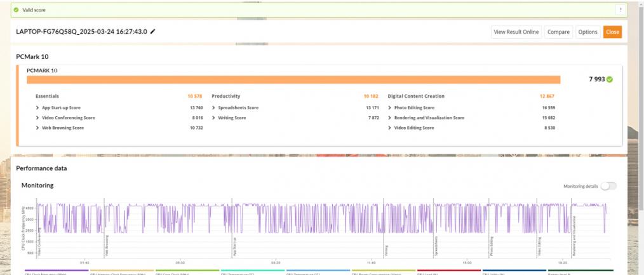This screenshot has width=644, height=275.
Task: Click the Video Editing marker in chart
Action: (539, 246)
